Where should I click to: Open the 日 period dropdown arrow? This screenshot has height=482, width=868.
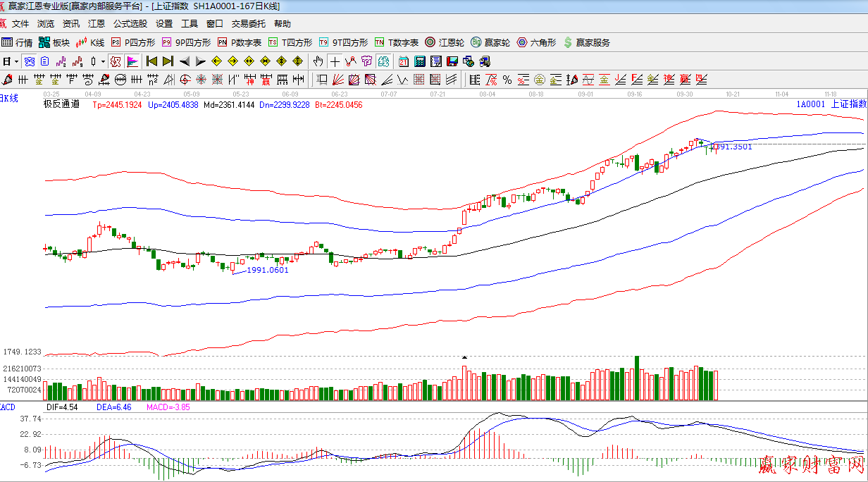click(15, 61)
